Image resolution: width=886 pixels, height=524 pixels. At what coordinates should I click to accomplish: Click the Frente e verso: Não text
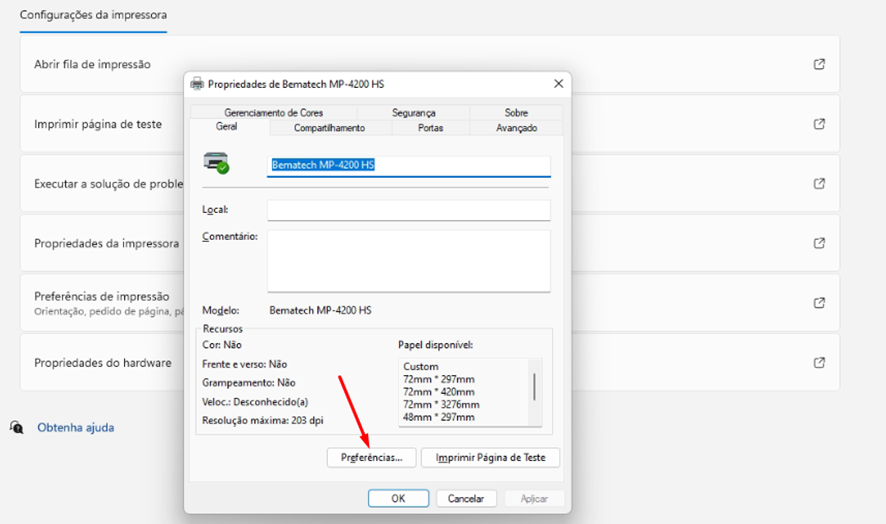[245, 364]
